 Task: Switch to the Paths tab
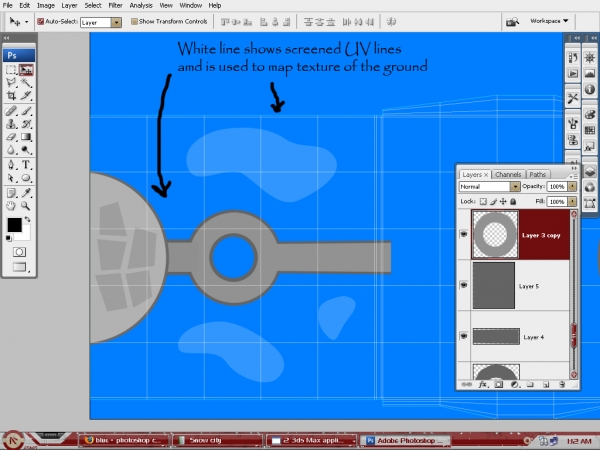(538, 174)
